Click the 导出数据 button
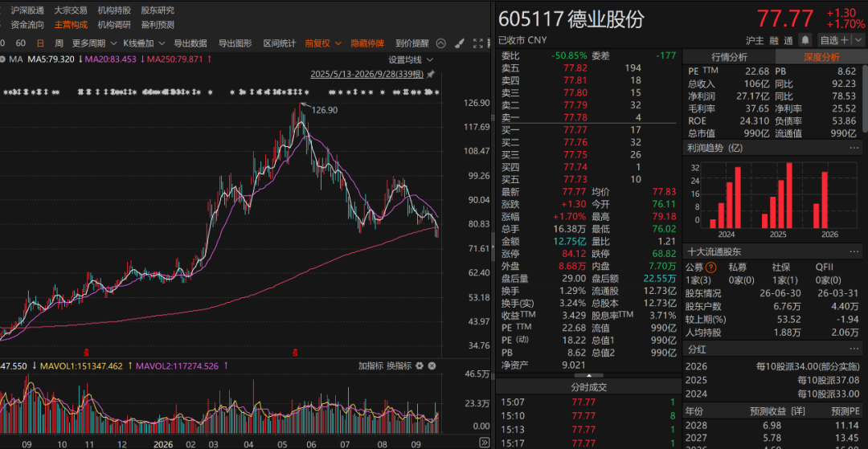 190,43
